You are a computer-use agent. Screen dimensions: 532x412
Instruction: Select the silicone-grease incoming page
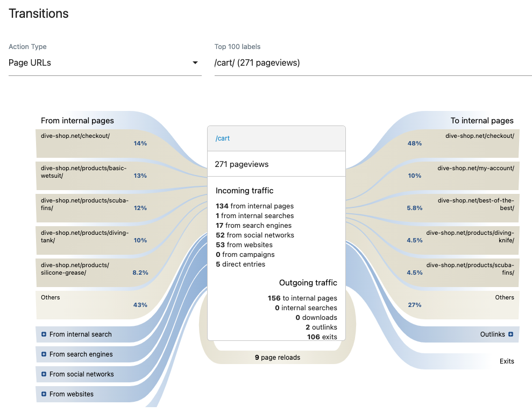click(x=91, y=273)
